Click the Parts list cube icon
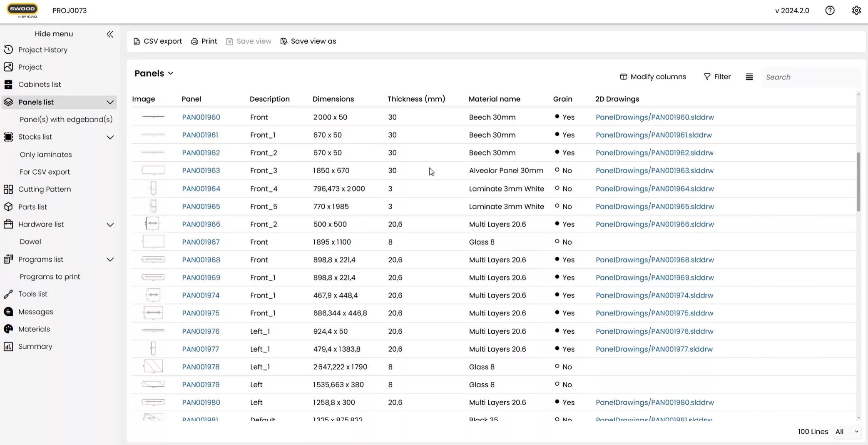 (x=8, y=207)
